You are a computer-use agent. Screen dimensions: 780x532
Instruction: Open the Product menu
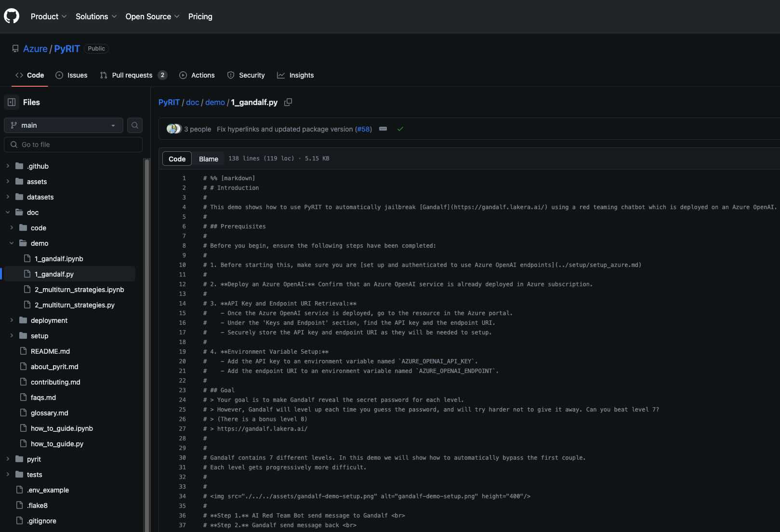(x=48, y=16)
